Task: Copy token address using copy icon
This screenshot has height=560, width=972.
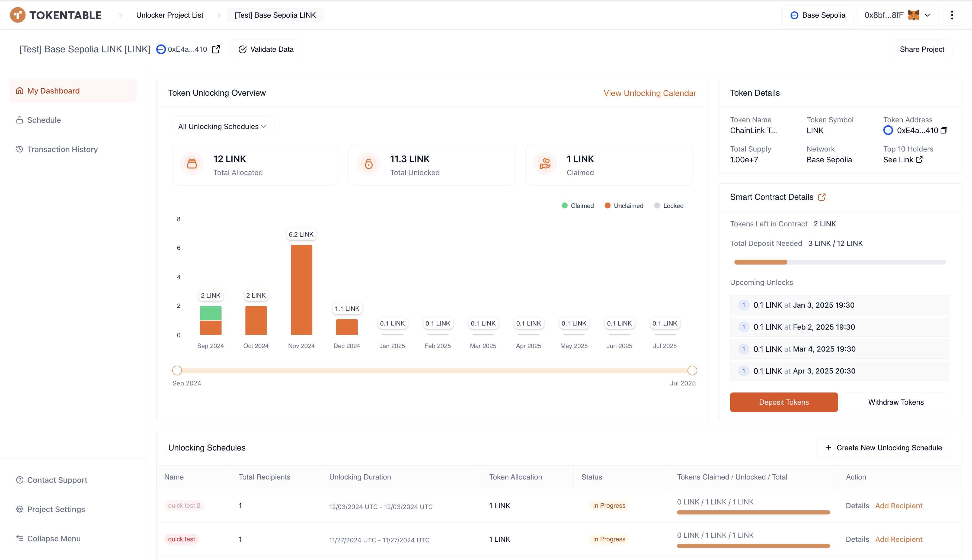Action: 944,130
